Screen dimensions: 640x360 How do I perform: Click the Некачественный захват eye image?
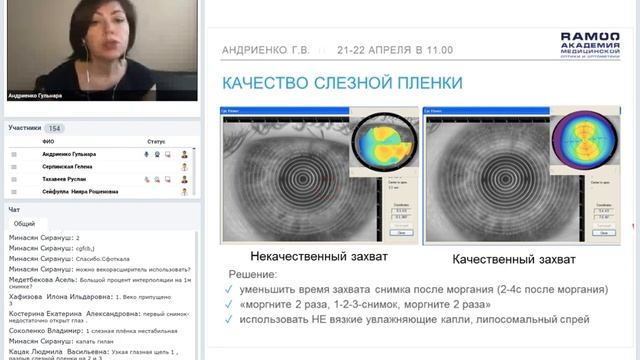(x=319, y=176)
